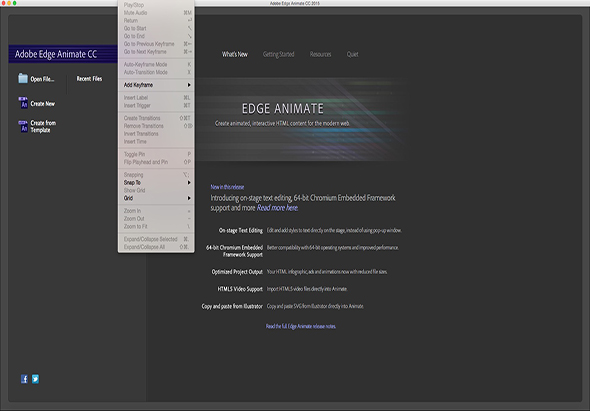
Task: Toggle Auto-Transition Mode in menu
Action: pyautogui.click(x=156, y=72)
